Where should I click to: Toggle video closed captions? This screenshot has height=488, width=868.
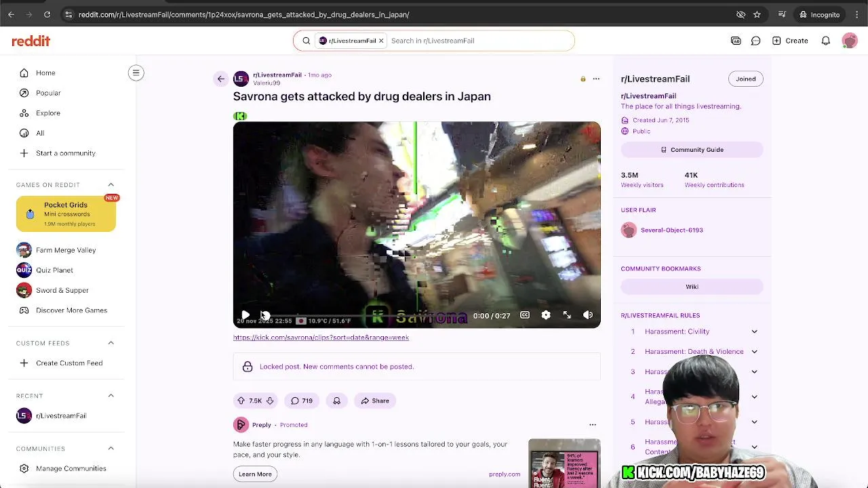coord(525,315)
